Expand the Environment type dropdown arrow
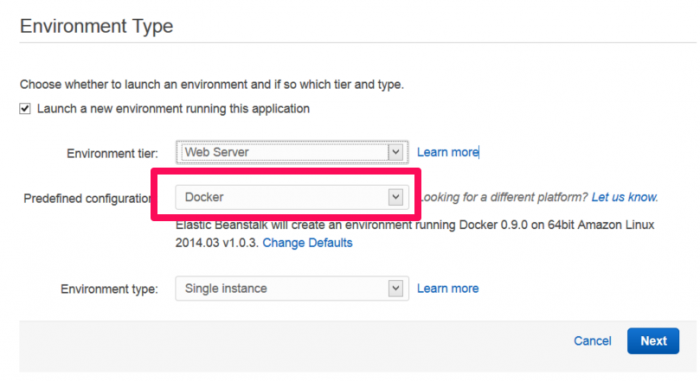The height and width of the screenshot is (381, 700). 395,289
